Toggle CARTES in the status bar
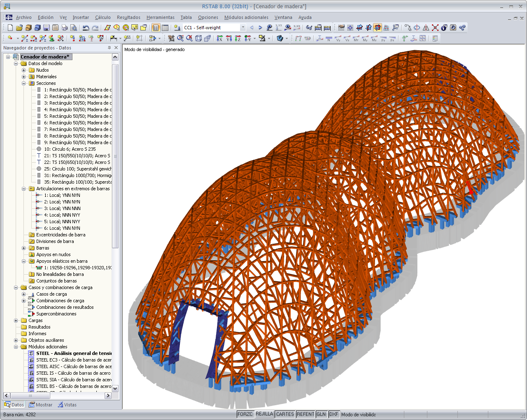The height and width of the screenshot is (420, 527). [285, 414]
